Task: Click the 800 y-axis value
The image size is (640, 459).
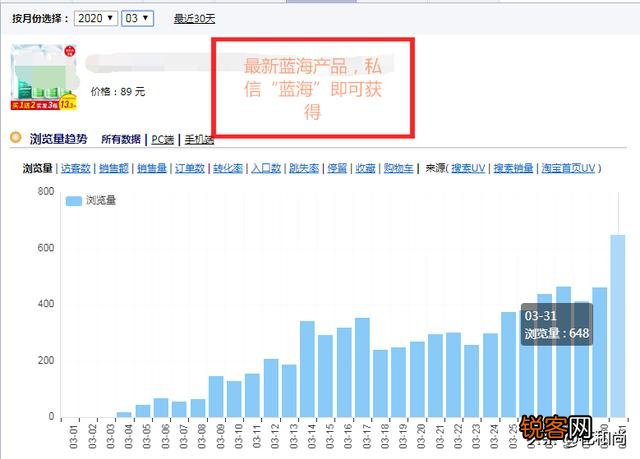Action: click(46, 191)
